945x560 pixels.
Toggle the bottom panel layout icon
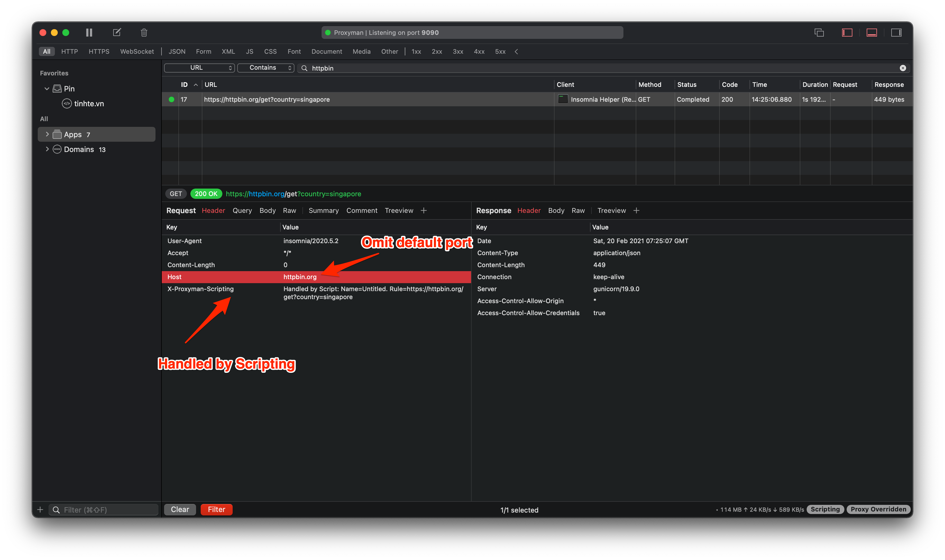(871, 33)
